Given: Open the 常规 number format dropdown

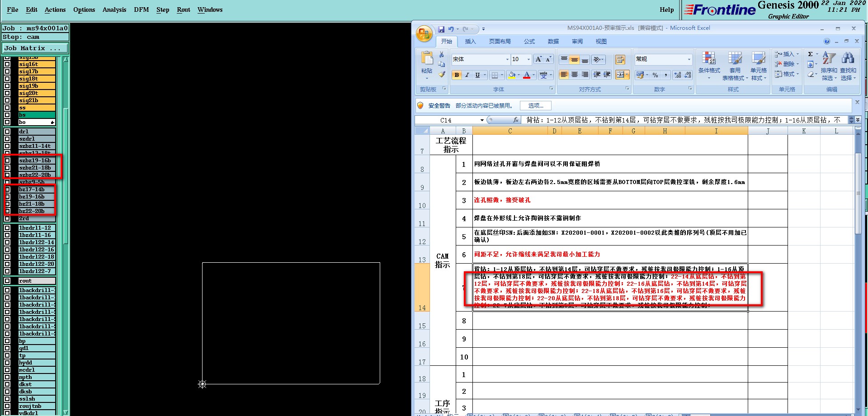Looking at the screenshot, I should point(689,59).
